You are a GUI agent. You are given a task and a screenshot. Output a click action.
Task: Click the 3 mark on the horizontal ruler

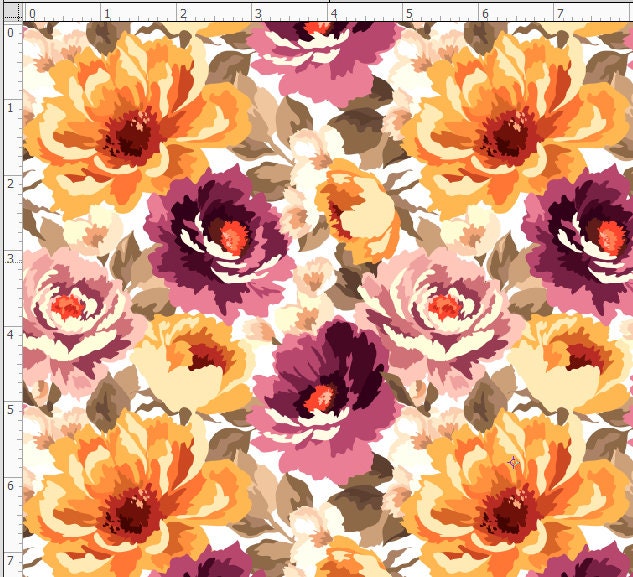(258, 14)
